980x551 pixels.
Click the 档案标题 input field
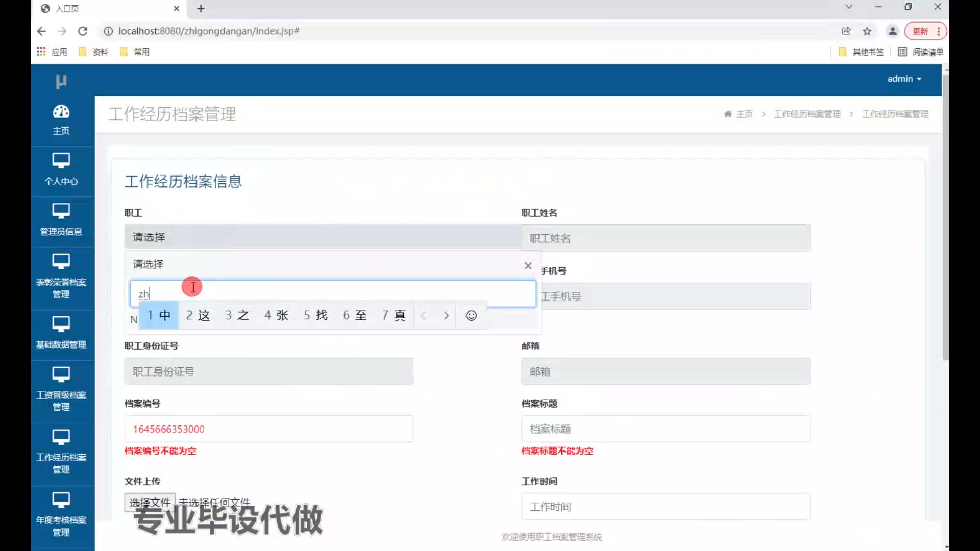pos(665,429)
